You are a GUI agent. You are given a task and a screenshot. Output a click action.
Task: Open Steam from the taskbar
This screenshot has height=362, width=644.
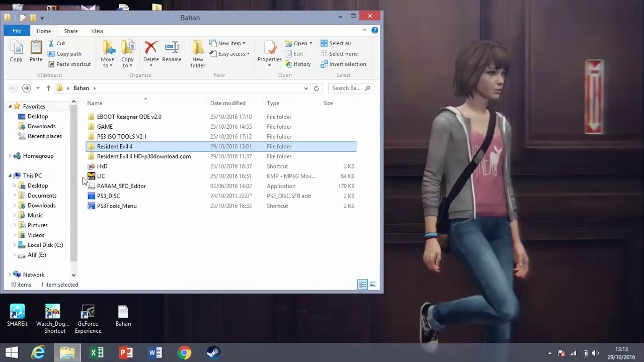pos(213,353)
